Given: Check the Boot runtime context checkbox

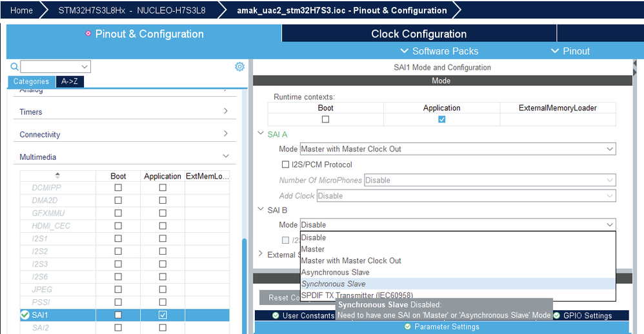Looking at the screenshot, I should tap(325, 119).
